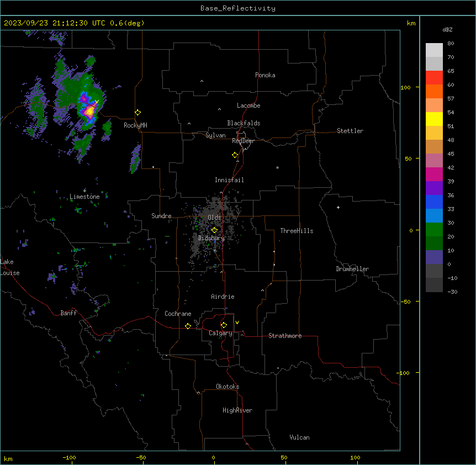Click the Drumheller label
476x465 pixels.
point(352,269)
